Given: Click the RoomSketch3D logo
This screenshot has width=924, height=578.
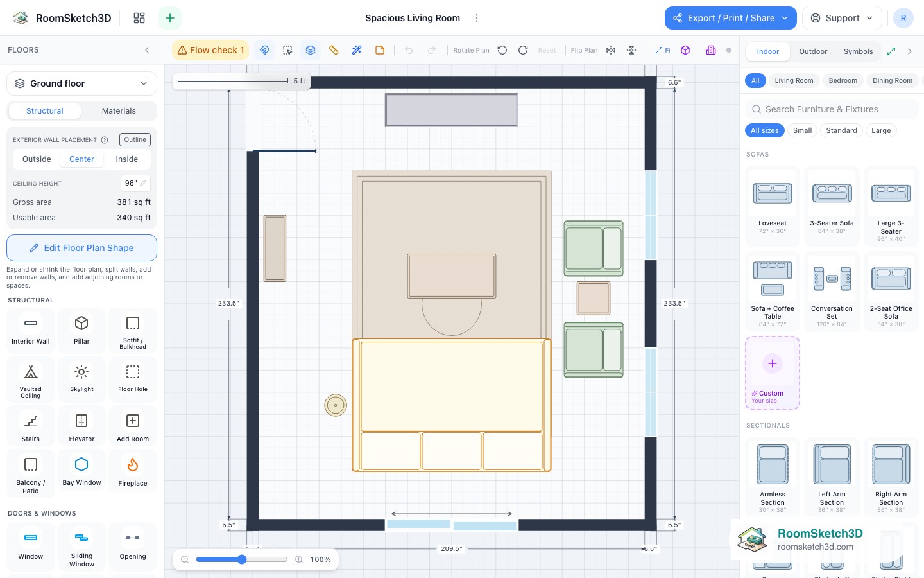Looking at the screenshot, I should coord(62,18).
